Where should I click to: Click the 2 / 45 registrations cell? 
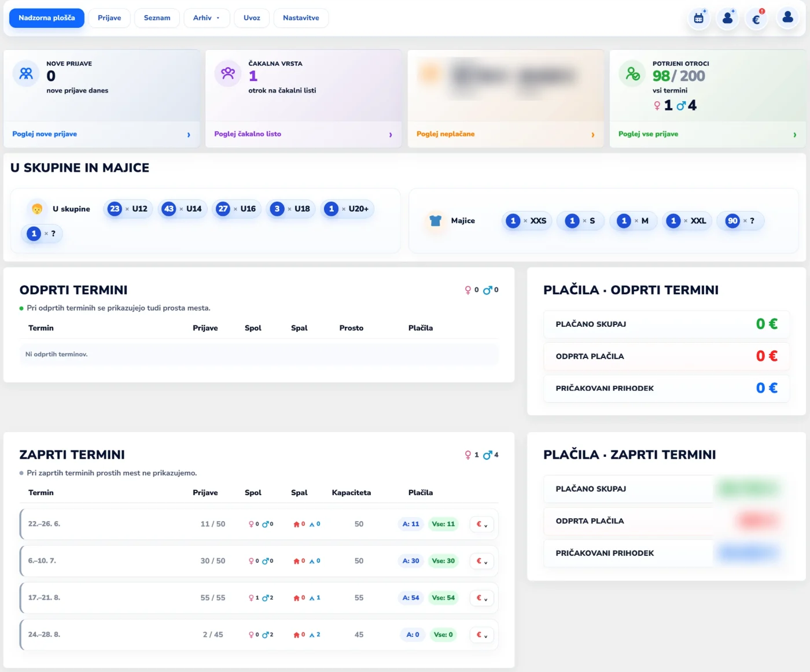tap(213, 634)
